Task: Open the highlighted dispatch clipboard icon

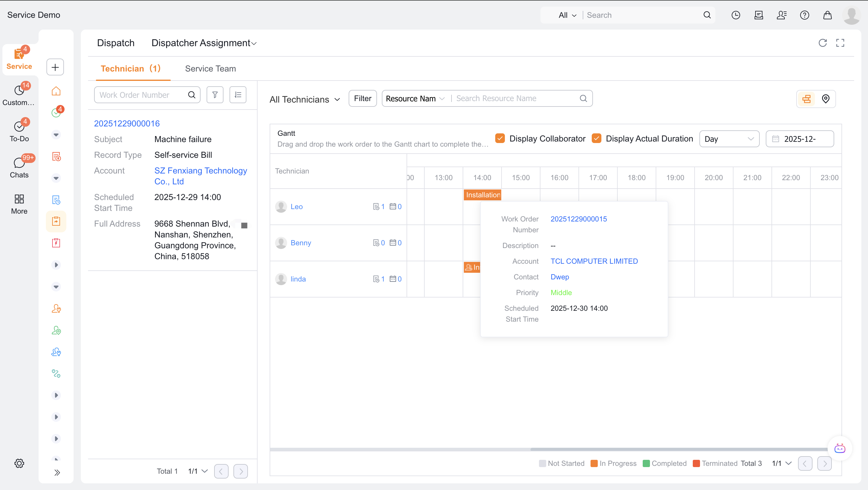Action: tap(56, 221)
